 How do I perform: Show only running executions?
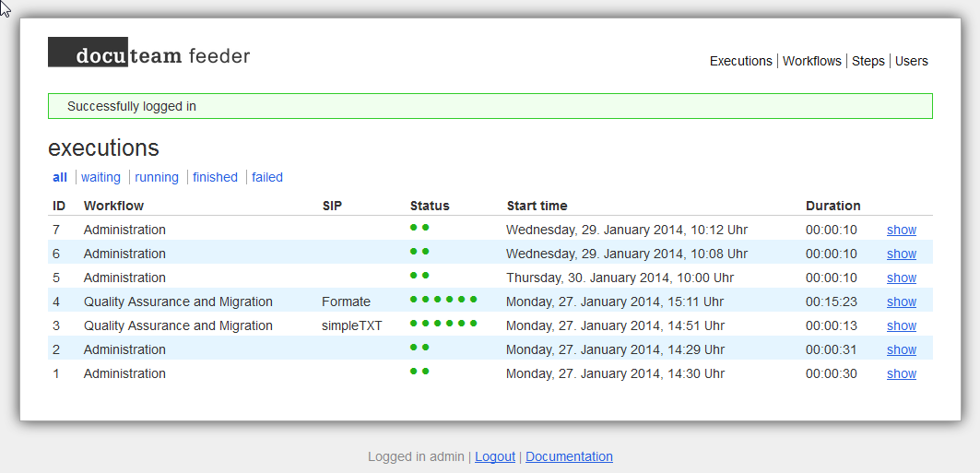pos(156,177)
